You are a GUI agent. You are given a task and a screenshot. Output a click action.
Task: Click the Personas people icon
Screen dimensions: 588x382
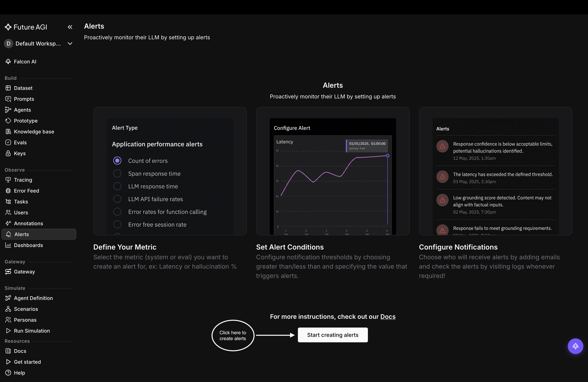pyautogui.click(x=8, y=320)
